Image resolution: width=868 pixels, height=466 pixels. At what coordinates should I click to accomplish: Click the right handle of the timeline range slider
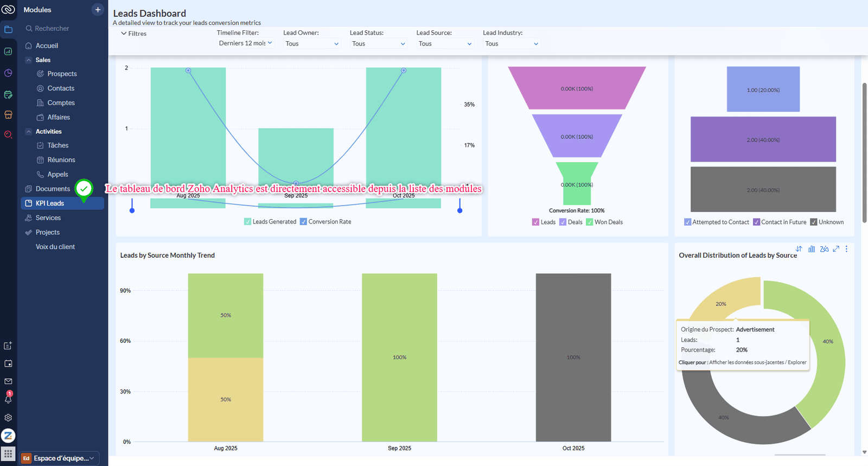point(460,210)
